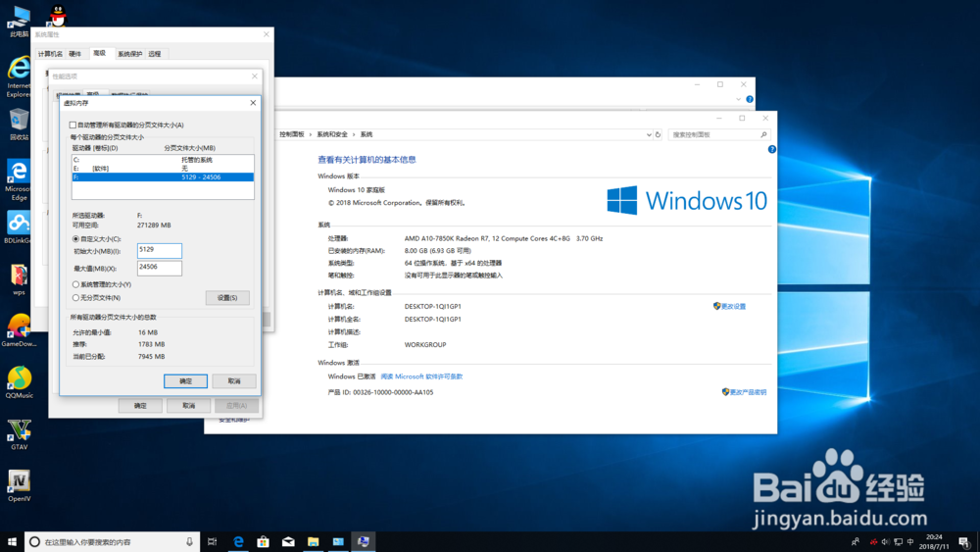This screenshot has height=552, width=980.
Task: Open the BDLinkGo desktop shortcut
Action: pyautogui.click(x=19, y=227)
